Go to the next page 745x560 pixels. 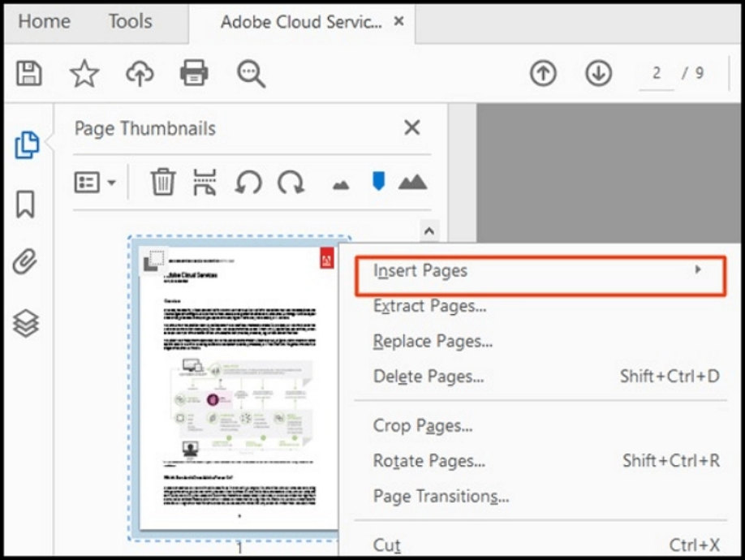(597, 73)
